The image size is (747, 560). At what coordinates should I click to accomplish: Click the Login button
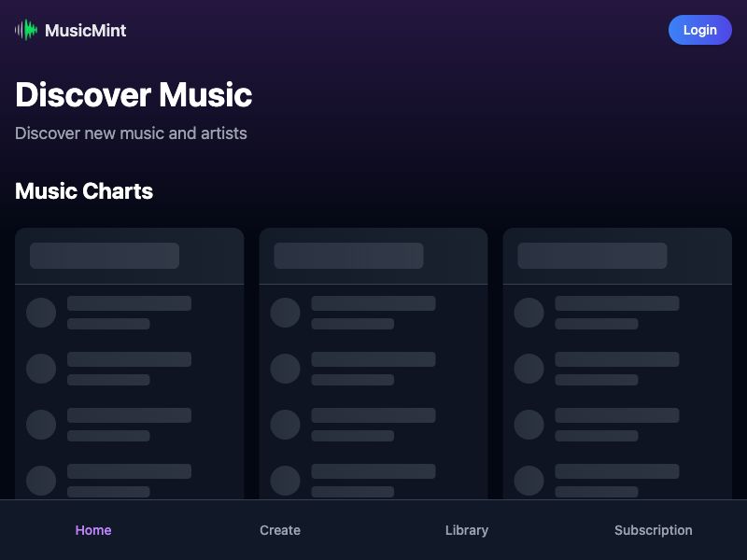click(x=699, y=30)
